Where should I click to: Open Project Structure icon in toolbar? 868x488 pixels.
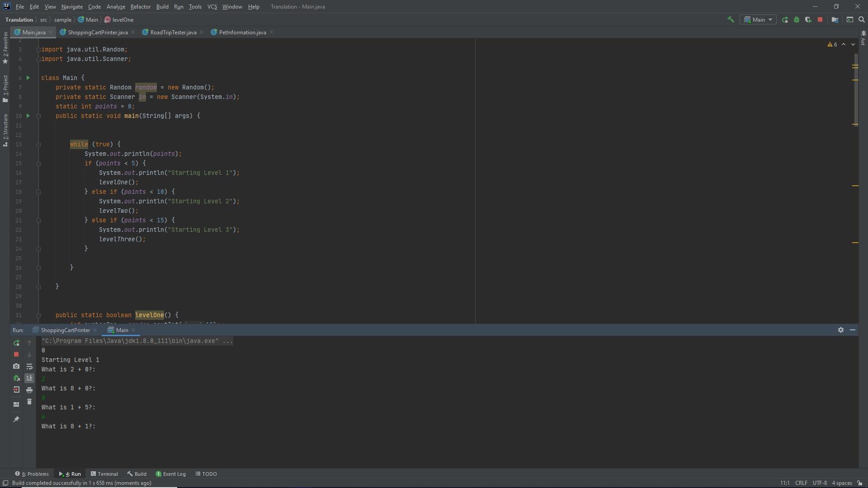click(835, 19)
